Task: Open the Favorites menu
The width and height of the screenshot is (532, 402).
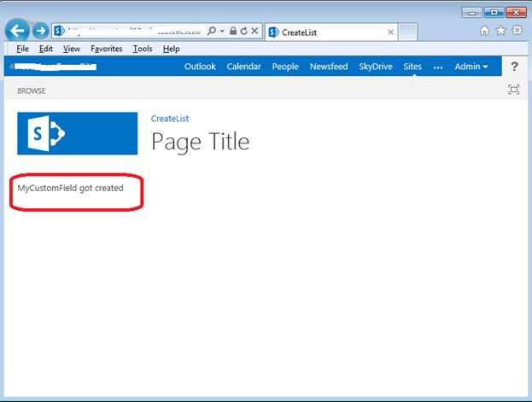Action: (x=106, y=49)
